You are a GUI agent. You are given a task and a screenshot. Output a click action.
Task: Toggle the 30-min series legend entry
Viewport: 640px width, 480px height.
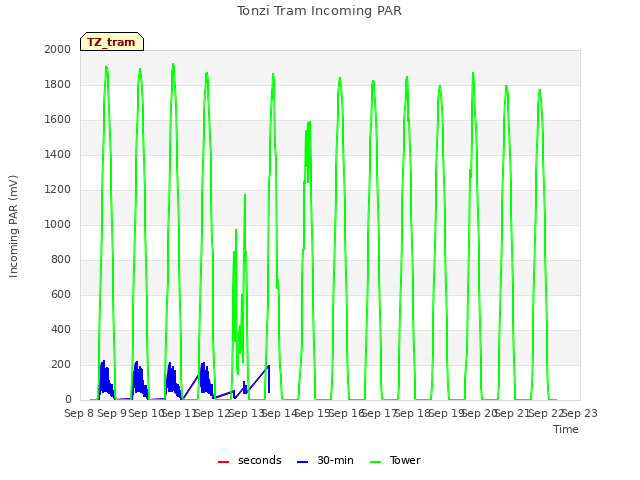click(325, 460)
